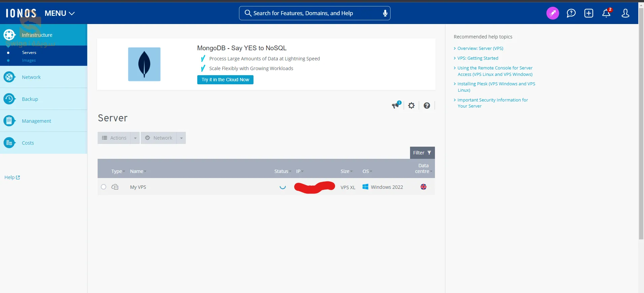Click the microphone voice search icon

385,13
